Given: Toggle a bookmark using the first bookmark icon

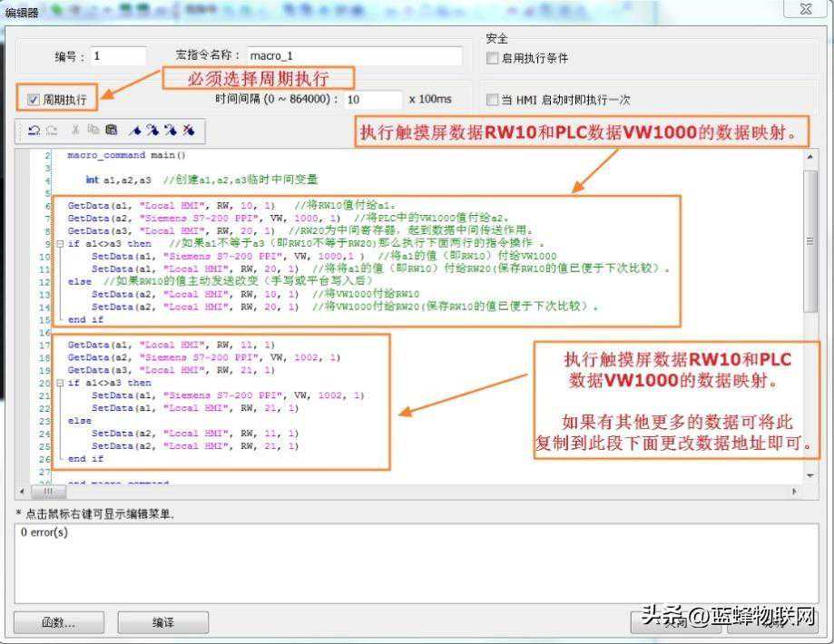Looking at the screenshot, I should (135, 131).
